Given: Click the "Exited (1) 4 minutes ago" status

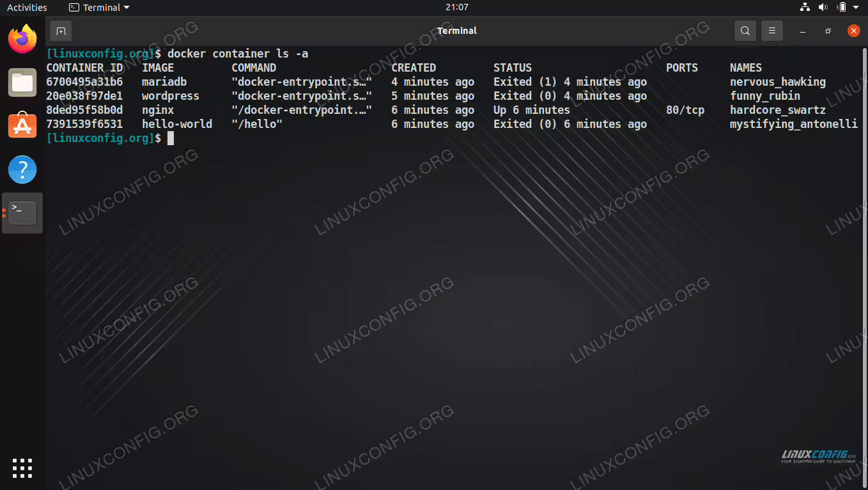Looking at the screenshot, I should [570, 82].
